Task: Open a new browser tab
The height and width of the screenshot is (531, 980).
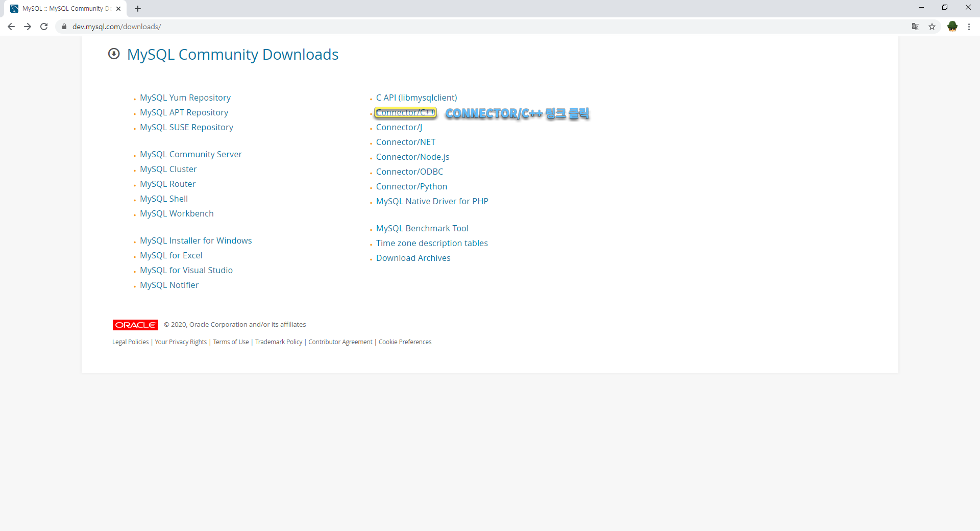Action: pyautogui.click(x=138, y=9)
